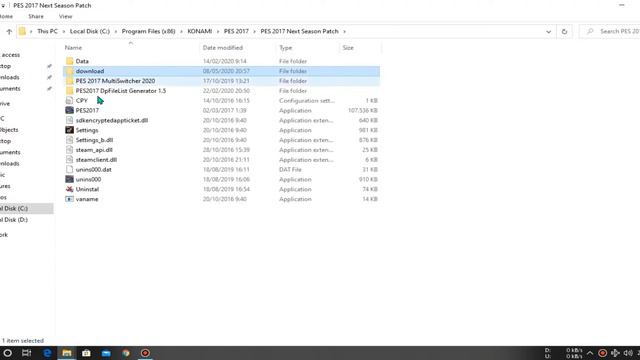Open Mail app from taskbar
Image resolution: width=640 pixels, height=360 pixels.
click(x=106, y=353)
